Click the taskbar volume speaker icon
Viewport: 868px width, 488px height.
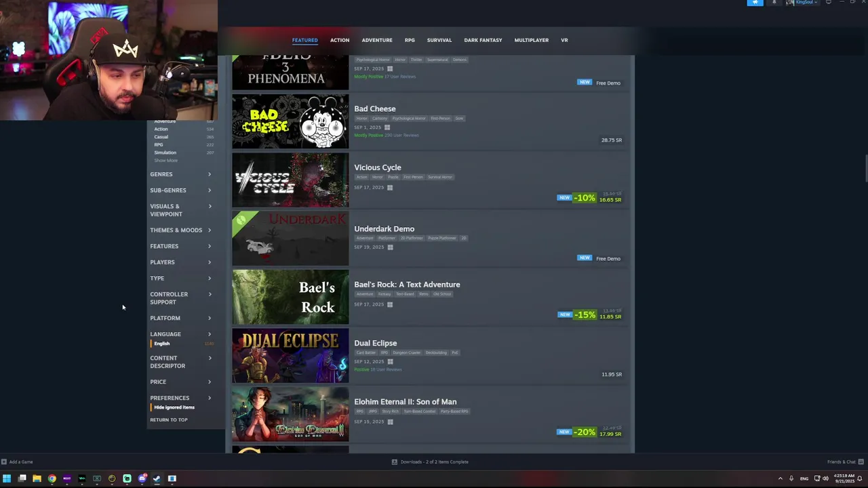click(x=825, y=479)
